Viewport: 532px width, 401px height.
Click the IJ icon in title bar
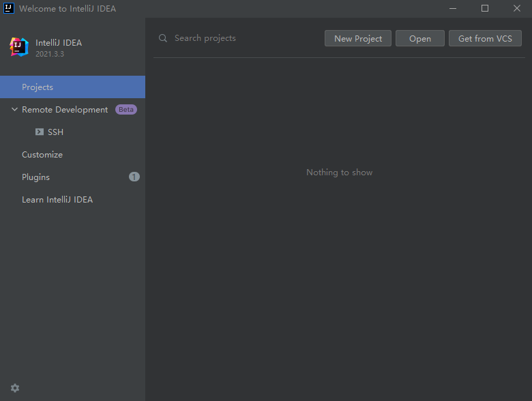point(9,9)
